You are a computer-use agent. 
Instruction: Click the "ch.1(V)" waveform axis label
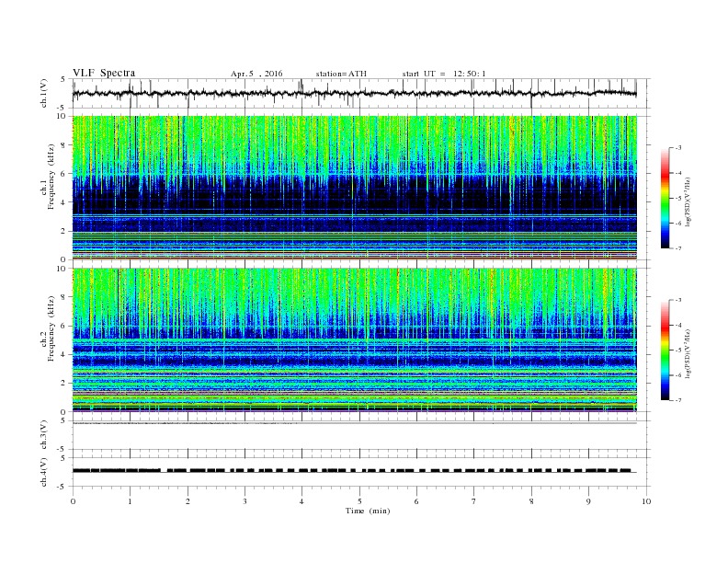coord(43,93)
